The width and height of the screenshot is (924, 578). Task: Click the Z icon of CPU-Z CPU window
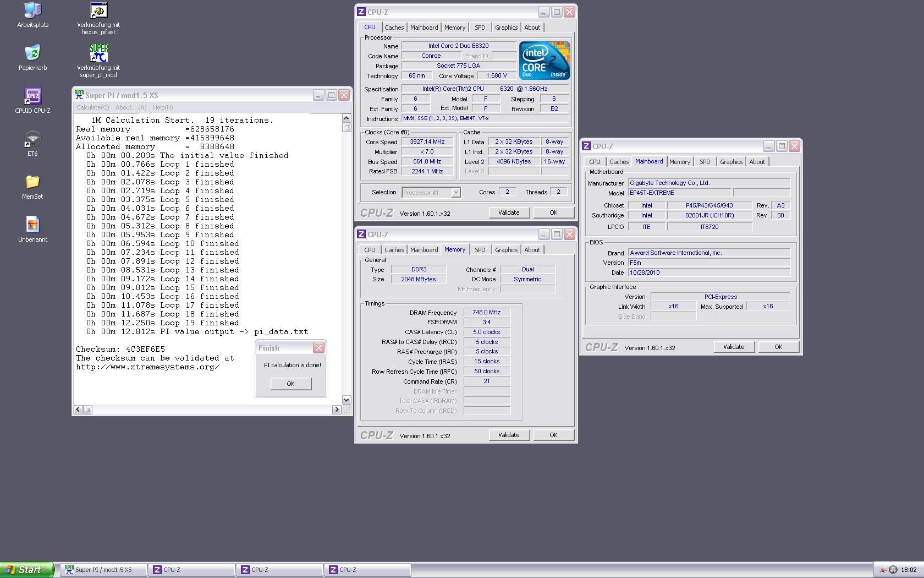(361, 12)
